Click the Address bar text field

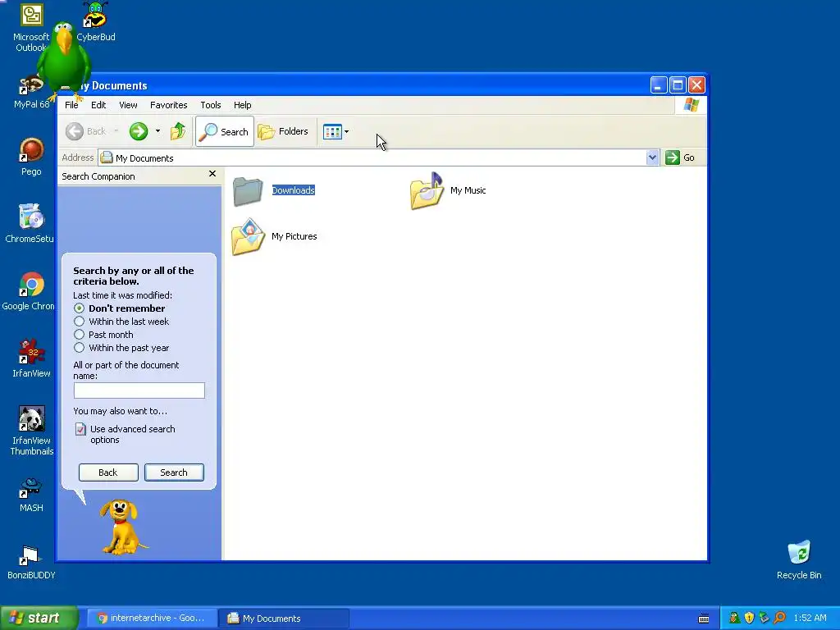point(373,157)
